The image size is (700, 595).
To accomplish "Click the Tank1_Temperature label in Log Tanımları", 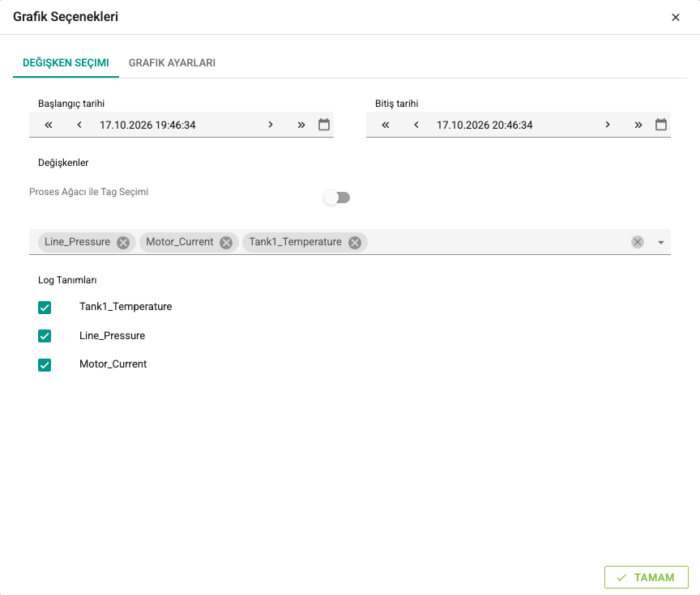I will point(126,307).
